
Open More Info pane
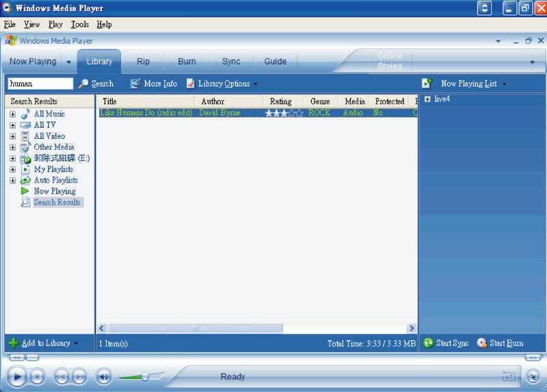[x=153, y=83]
